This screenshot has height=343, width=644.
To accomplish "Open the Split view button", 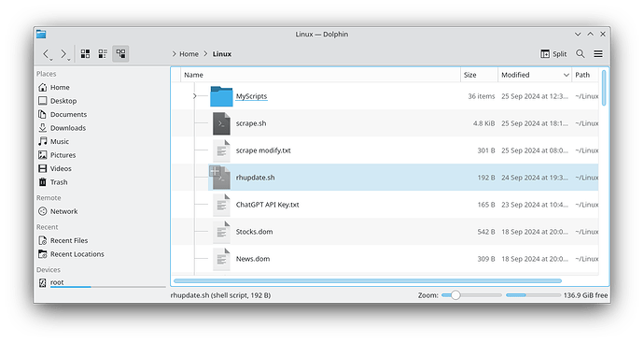I will tap(553, 54).
